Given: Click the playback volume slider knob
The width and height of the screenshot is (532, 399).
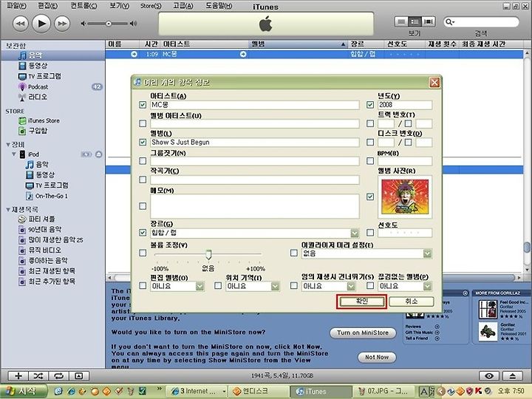Looking at the screenshot, I should point(109,24).
